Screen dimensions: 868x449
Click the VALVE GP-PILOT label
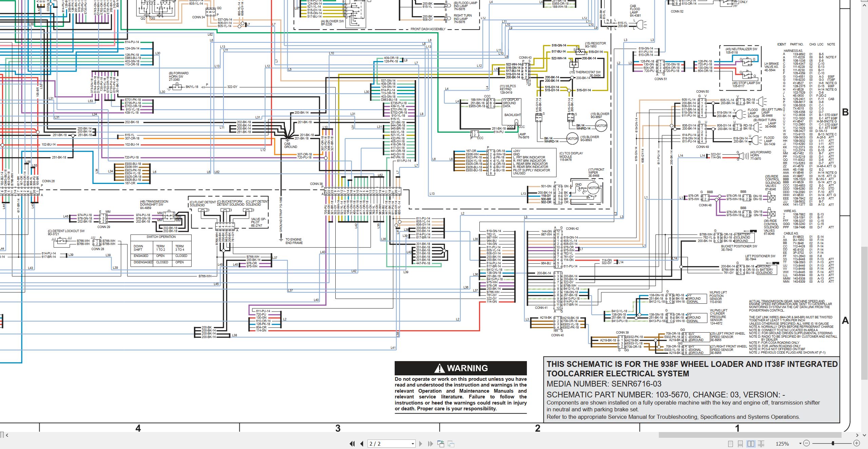pyautogui.click(x=258, y=222)
